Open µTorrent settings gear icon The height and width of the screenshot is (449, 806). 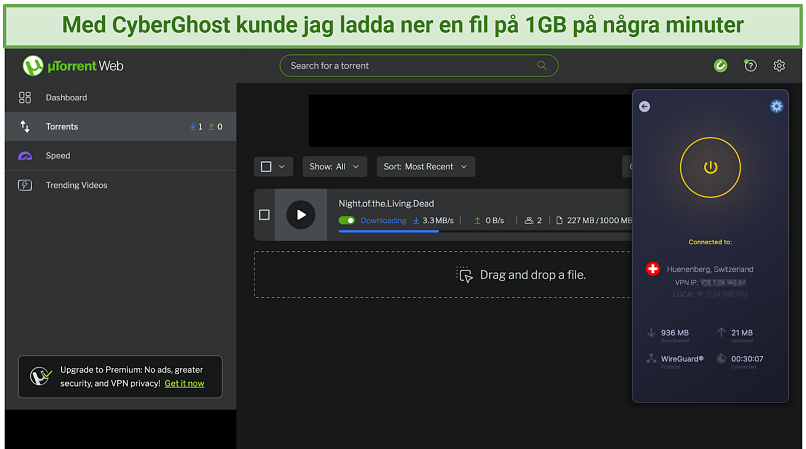(x=779, y=66)
